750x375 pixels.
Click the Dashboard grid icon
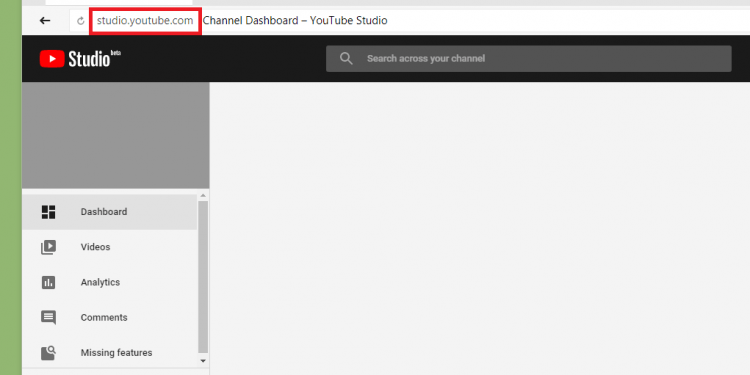[x=48, y=212]
